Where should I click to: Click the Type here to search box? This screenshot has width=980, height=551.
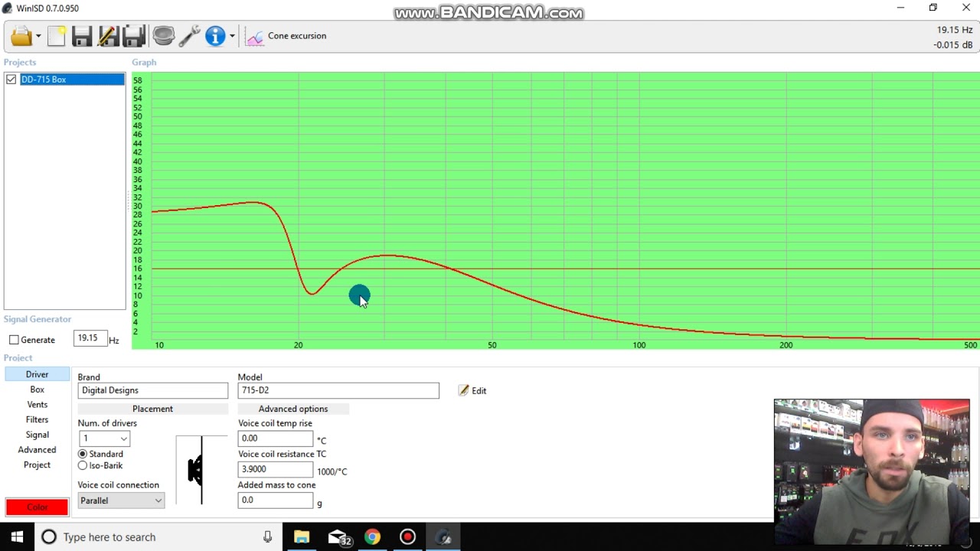158,537
